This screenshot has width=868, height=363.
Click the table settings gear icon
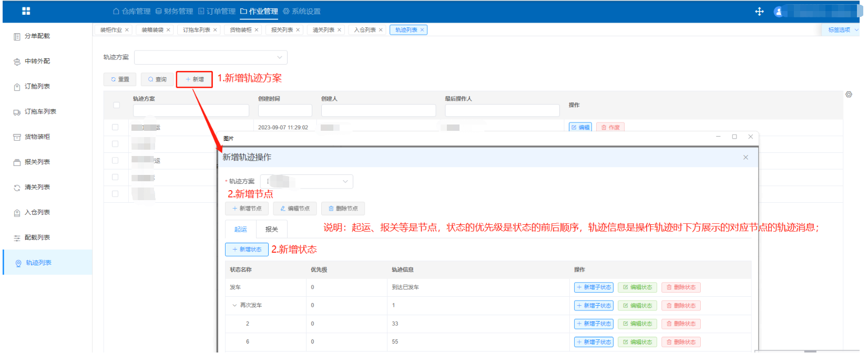(849, 95)
